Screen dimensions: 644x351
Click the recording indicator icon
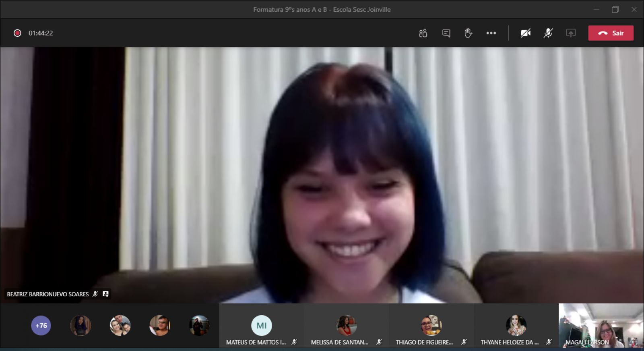coord(17,33)
